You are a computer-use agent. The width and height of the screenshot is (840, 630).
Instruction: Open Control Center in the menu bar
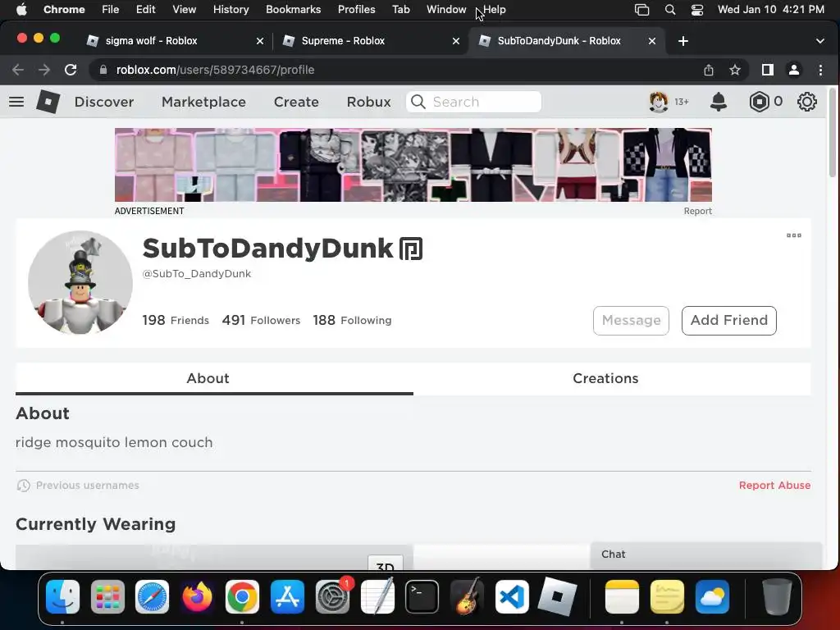[697, 10]
